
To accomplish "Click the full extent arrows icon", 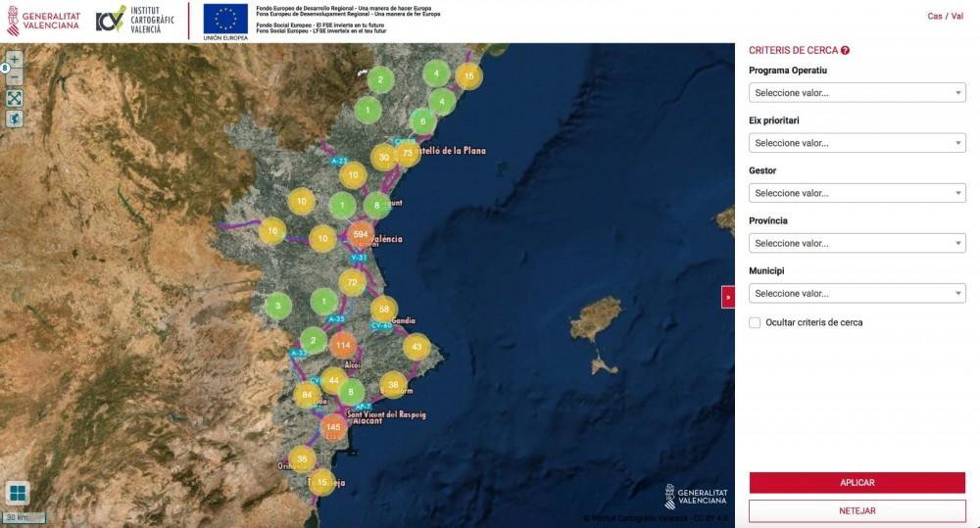I will (x=15, y=98).
